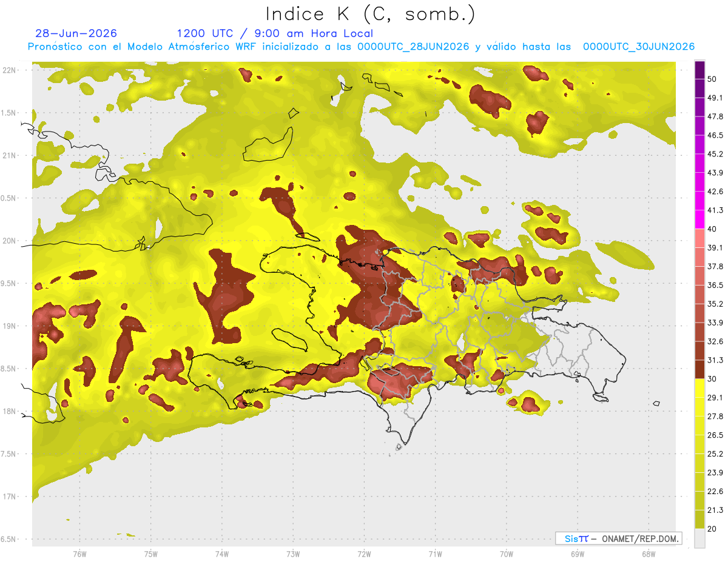Image resolution: width=728 pixels, height=562 pixels.
Task: Click the "26.5" color scale value
Action: click(715, 435)
